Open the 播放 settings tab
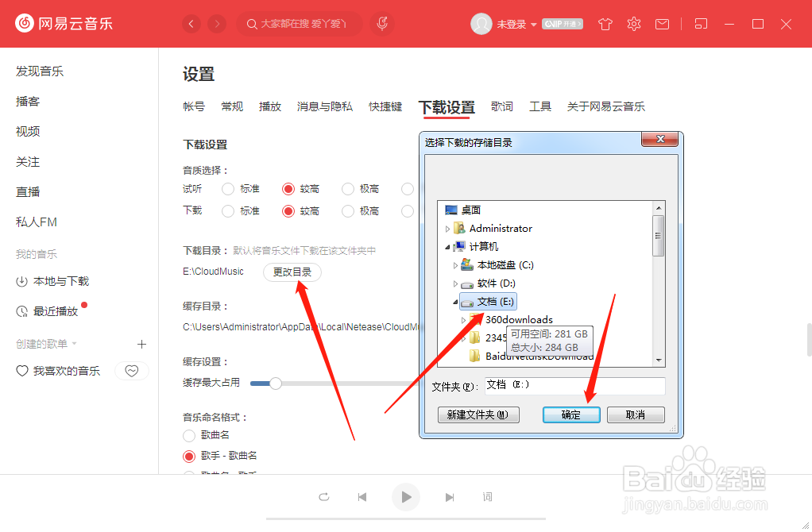This screenshot has height=532, width=812. [270, 106]
